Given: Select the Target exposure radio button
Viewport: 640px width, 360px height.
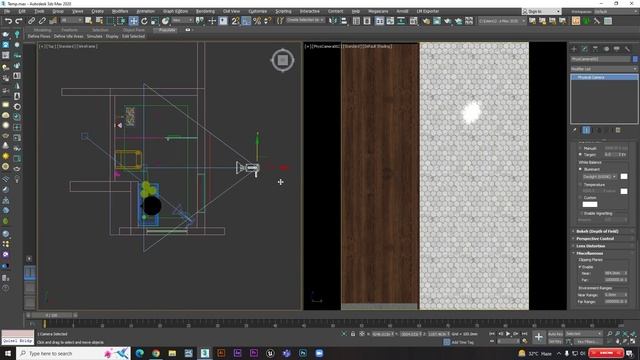Looking at the screenshot, I should (580, 155).
